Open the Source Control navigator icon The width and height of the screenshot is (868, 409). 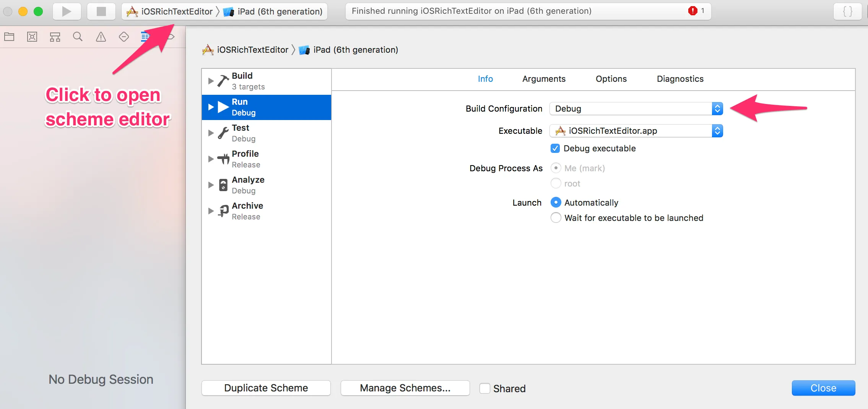32,37
